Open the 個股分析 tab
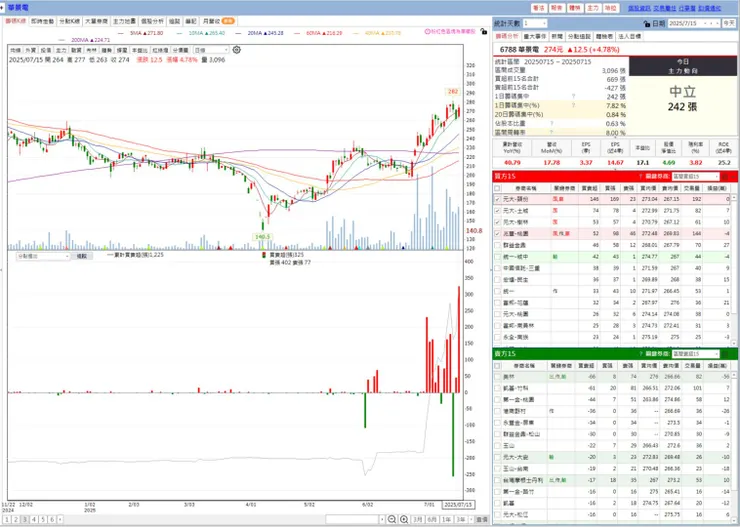Viewport: 740px width, 527px height. click(152, 21)
